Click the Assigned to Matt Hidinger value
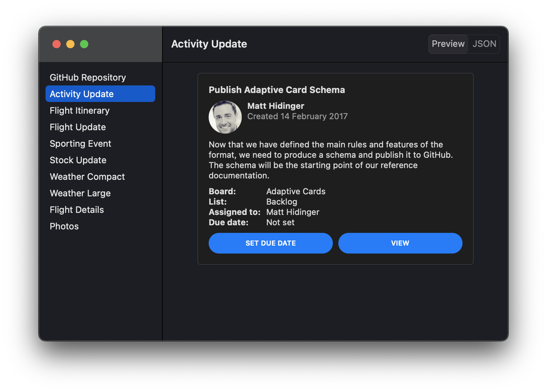Screen dimensions: 547x392 tap(293, 212)
